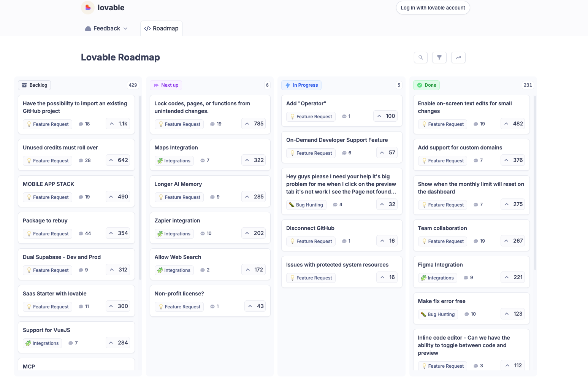The width and height of the screenshot is (588, 389).
Task: Open 'Longer AI Memory' post
Action: [178, 184]
